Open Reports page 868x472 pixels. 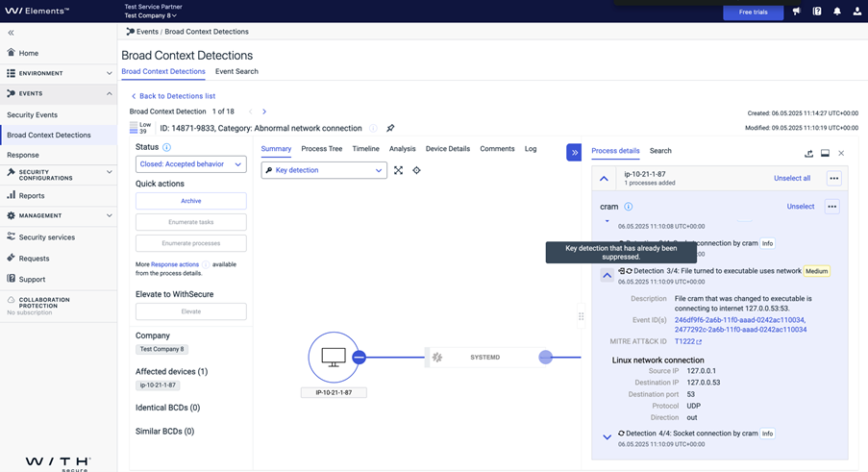coord(25,195)
